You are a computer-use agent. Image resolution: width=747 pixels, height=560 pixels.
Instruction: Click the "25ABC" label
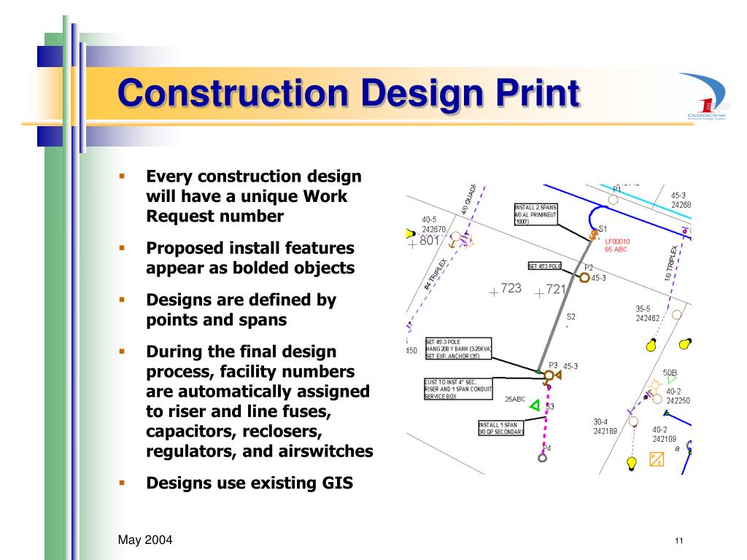point(515,399)
